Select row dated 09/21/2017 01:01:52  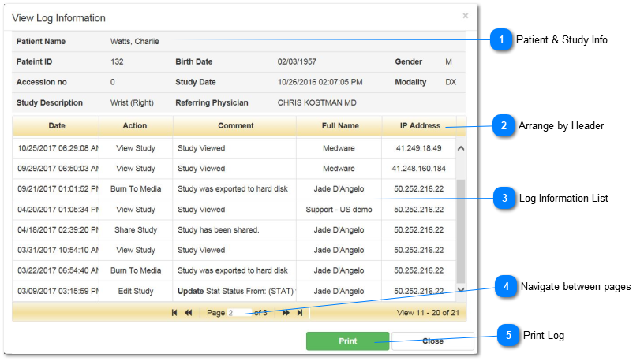pos(234,189)
